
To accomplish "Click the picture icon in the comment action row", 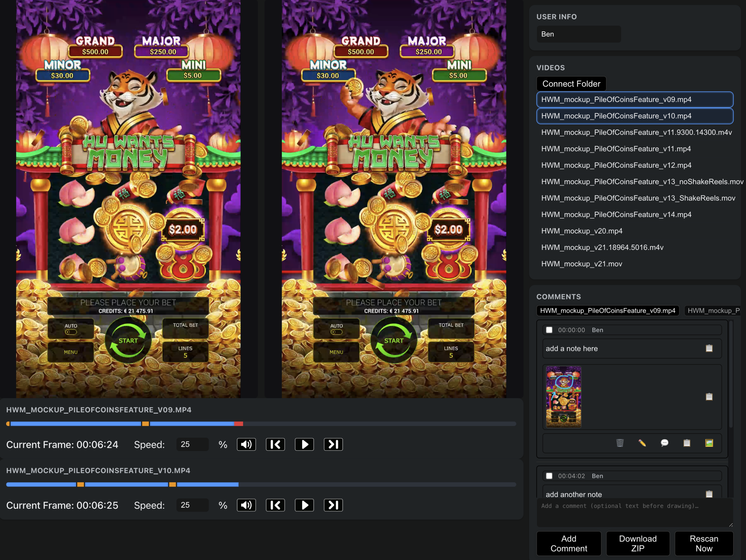I will click(709, 443).
